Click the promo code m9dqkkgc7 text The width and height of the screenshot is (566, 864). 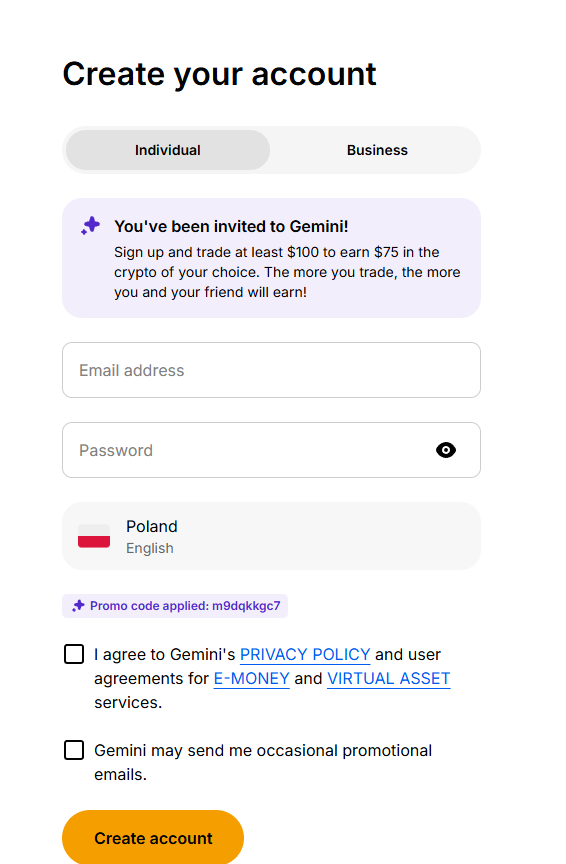(x=246, y=606)
